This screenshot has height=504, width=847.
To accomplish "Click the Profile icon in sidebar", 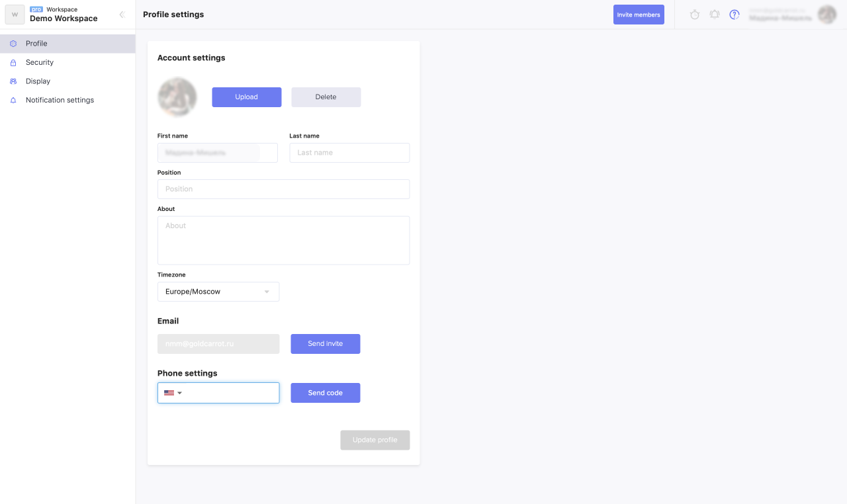I will 13,44.
